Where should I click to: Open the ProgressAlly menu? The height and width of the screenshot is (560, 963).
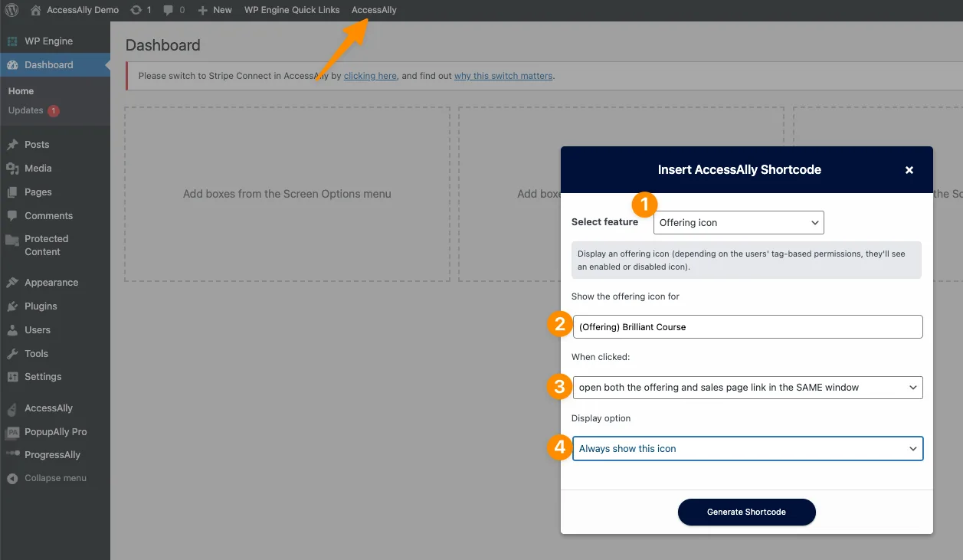55,455
